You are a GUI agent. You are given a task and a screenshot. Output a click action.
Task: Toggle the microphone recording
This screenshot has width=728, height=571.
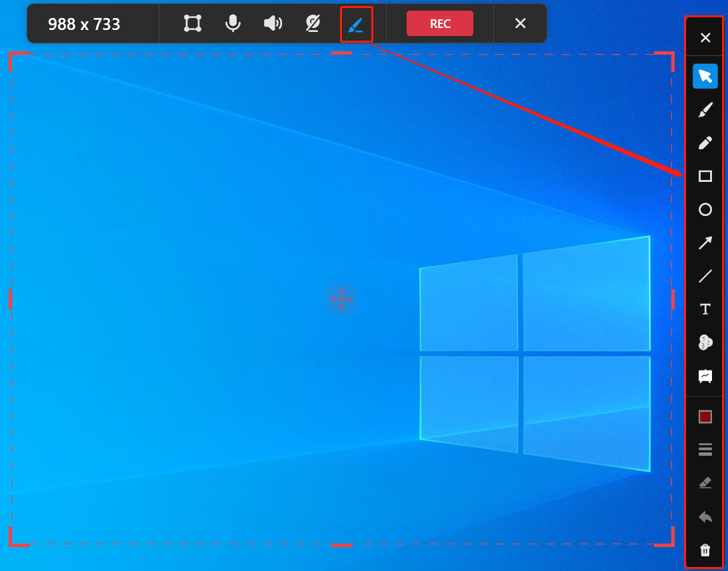click(233, 23)
